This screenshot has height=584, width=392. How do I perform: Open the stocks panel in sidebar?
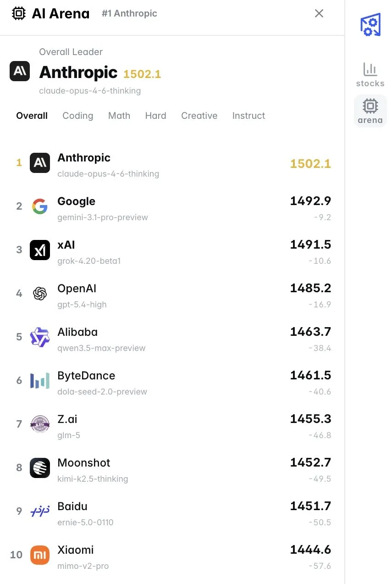(x=370, y=75)
